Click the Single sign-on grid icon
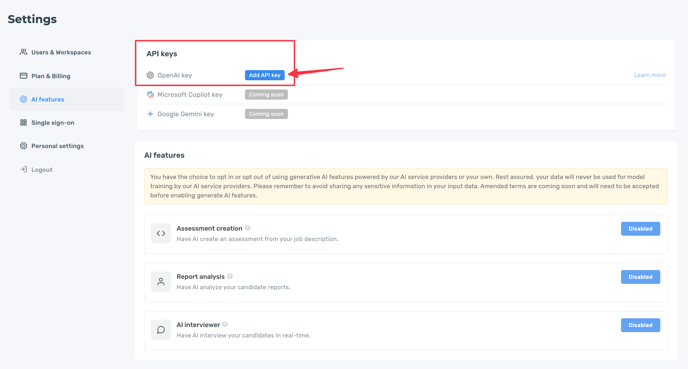 [x=23, y=122]
